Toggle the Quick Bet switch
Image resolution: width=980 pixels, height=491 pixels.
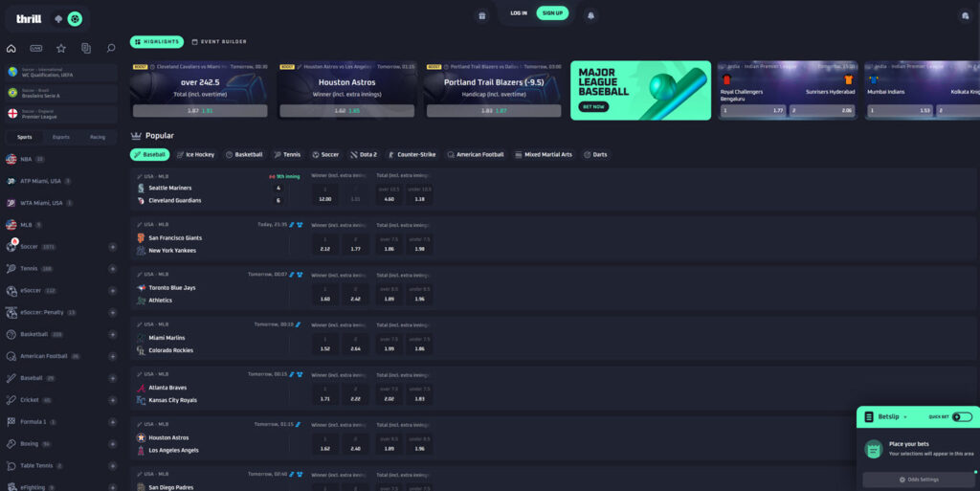click(960, 417)
